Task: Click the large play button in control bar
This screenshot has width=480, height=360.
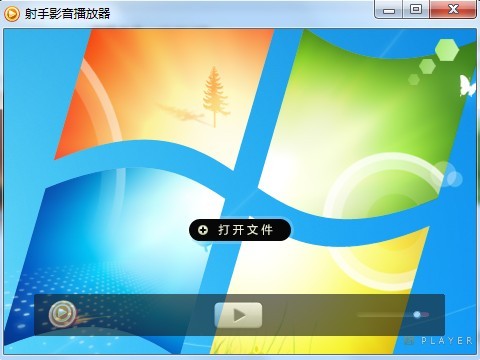Action: [x=238, y=315]
